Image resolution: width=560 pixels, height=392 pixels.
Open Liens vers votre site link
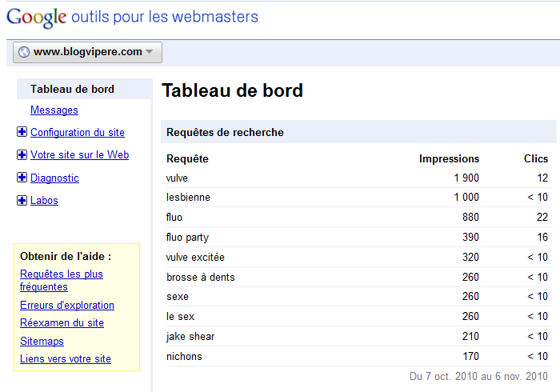click(x=66, y=358)
